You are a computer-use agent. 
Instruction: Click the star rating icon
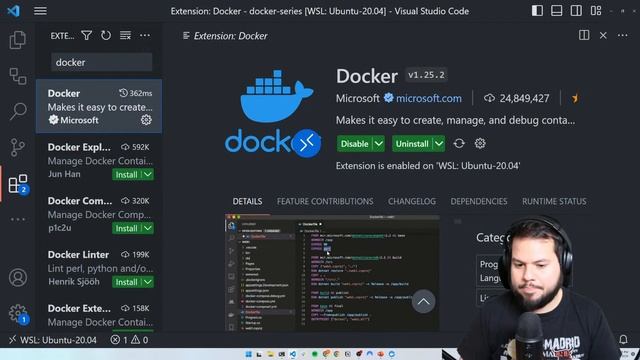(x=575, y=98)
